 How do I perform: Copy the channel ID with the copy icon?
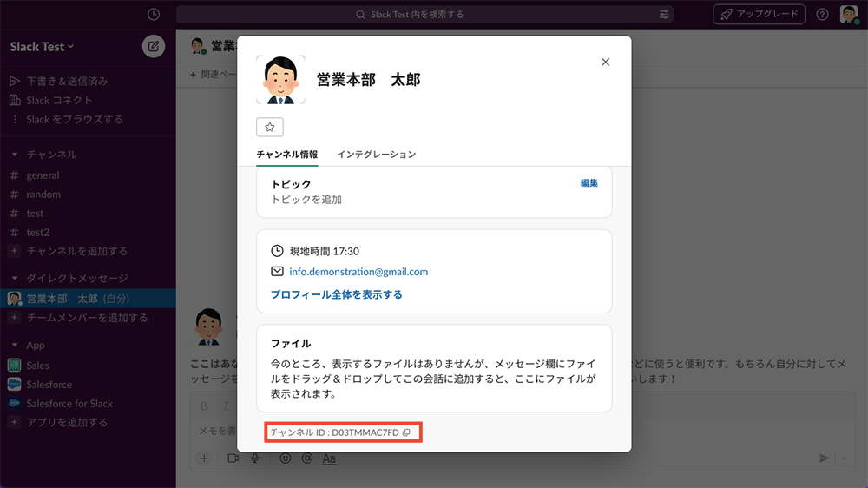407,432
